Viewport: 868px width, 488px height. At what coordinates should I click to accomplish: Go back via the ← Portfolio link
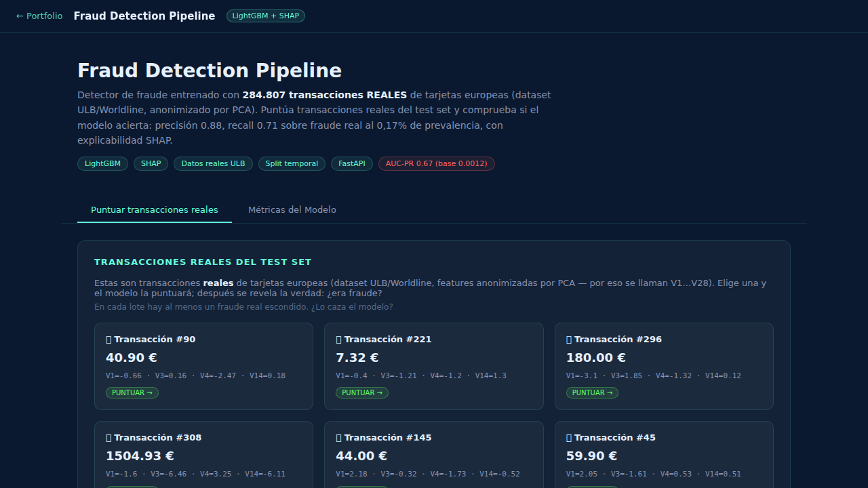[39, 16]
